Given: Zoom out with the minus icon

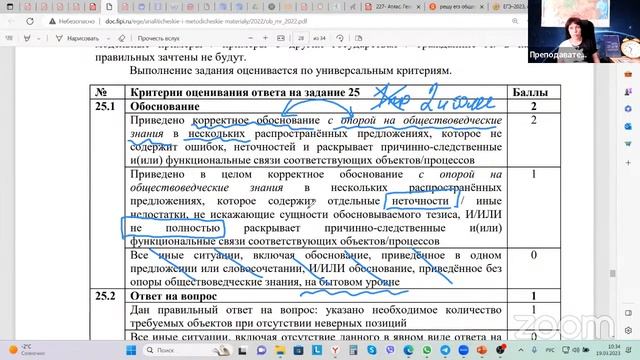Looking at the screenshot, I should click(x=250, y=38).
